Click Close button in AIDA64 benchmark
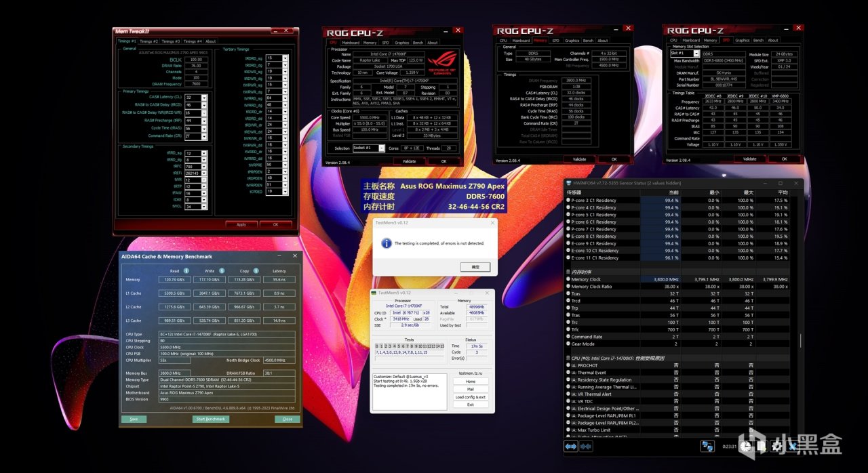This screenshot has height=473, width=868. click(x=288, y=419)
